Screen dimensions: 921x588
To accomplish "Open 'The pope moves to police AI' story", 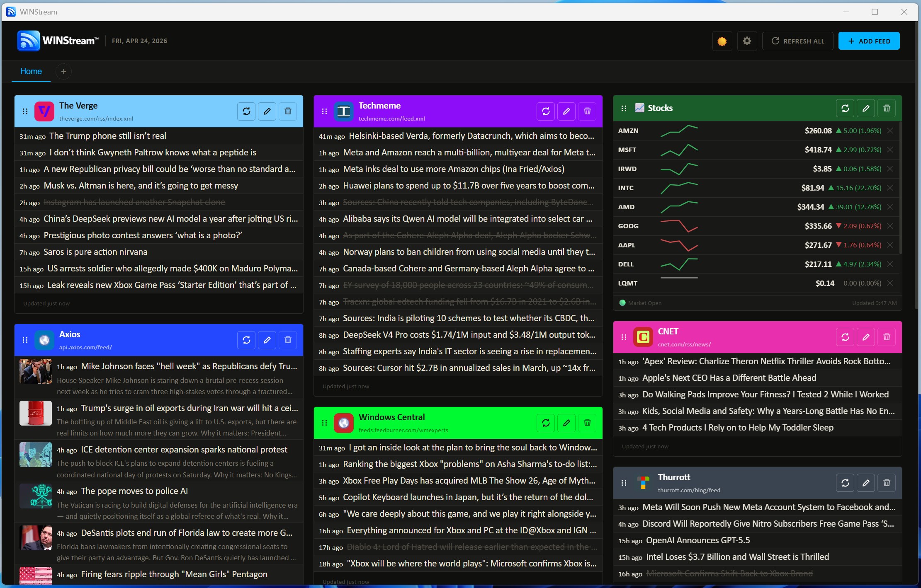I will click(x=134, y=491).
